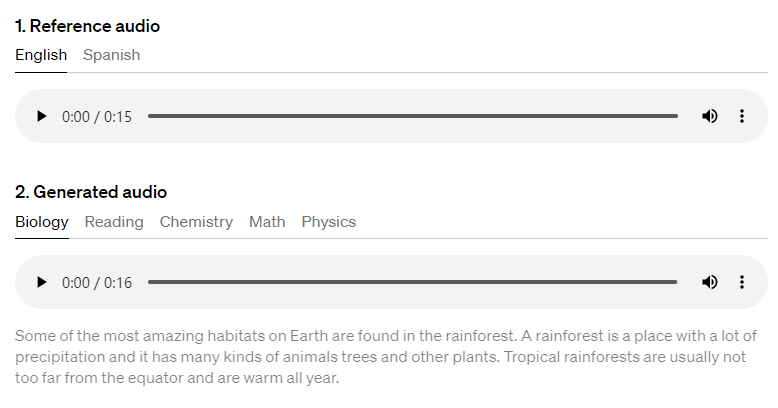This screenshot has width=778, height=408.
Task: Play the generated Biology audio
Action: [41, 282]
